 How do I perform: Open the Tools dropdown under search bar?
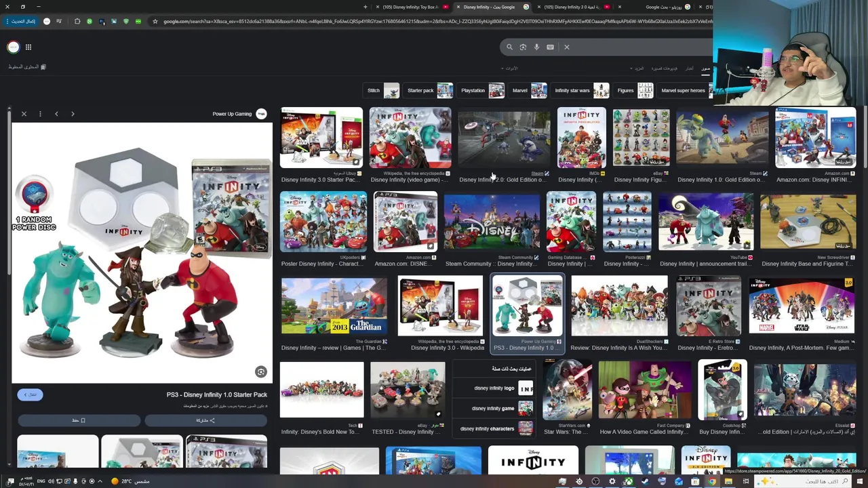click(510, 68)
